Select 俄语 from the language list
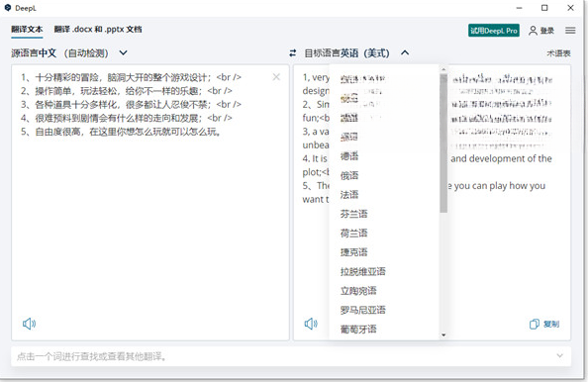588x382 pixels. 349,175
